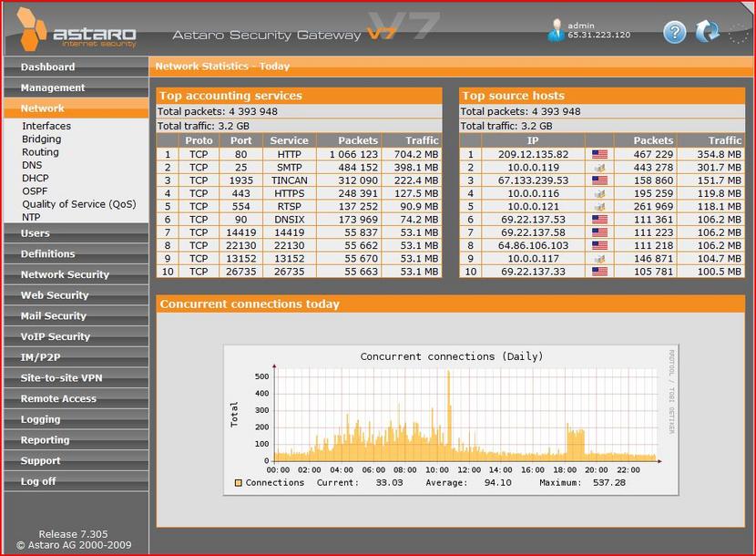The width and height of the screenshot is (756, 556).
Task: Click the refresh arrows icon
Action: (708, 31)
